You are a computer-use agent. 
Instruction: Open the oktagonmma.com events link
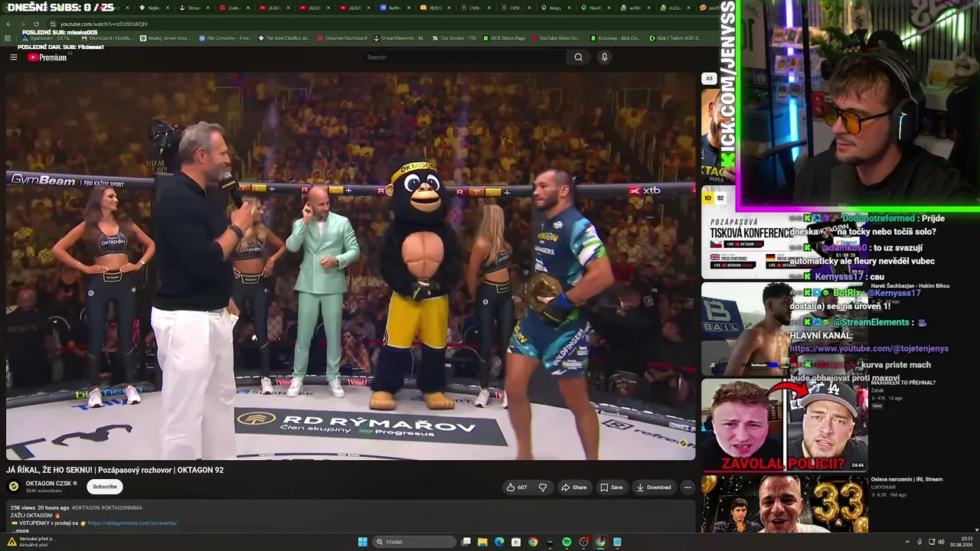(132, 523)
